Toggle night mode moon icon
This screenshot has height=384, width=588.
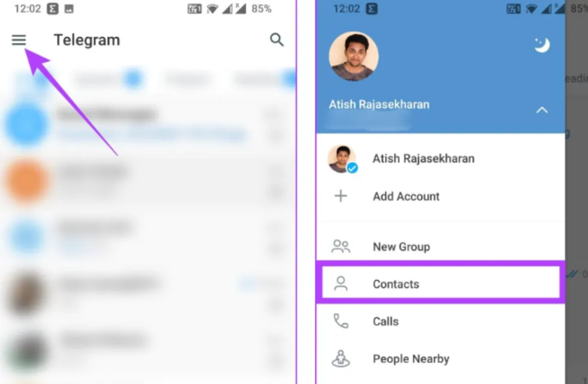pos(542,45)
